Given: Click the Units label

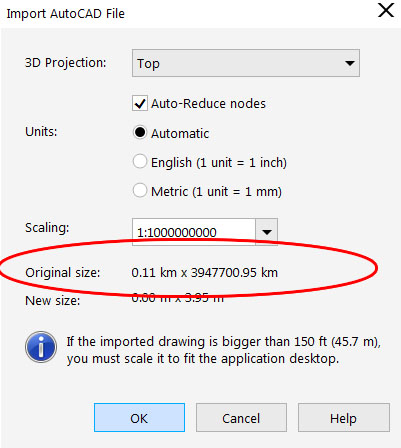Looking at the screenshot, I should [41, 132].
